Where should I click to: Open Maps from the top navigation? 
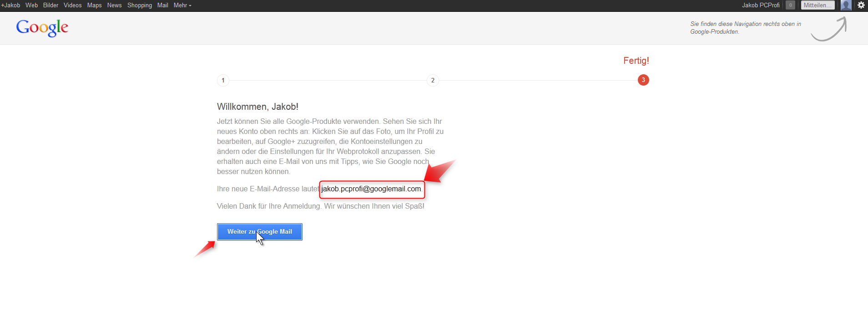(x=95, y=5)
